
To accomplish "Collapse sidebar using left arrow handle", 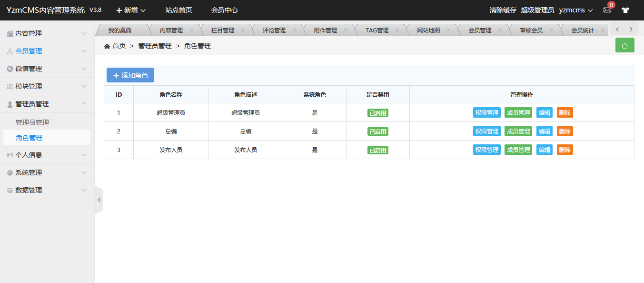I will pos(99,200).
